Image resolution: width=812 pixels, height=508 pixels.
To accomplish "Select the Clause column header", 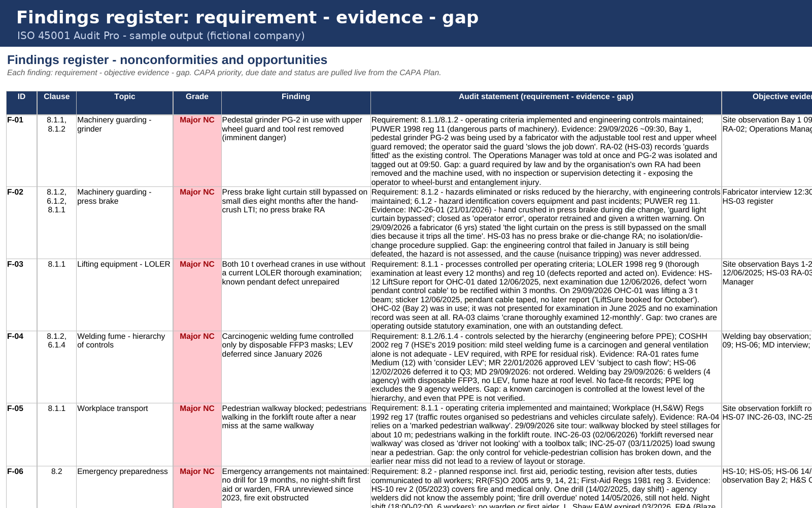I will pos(57,103).
